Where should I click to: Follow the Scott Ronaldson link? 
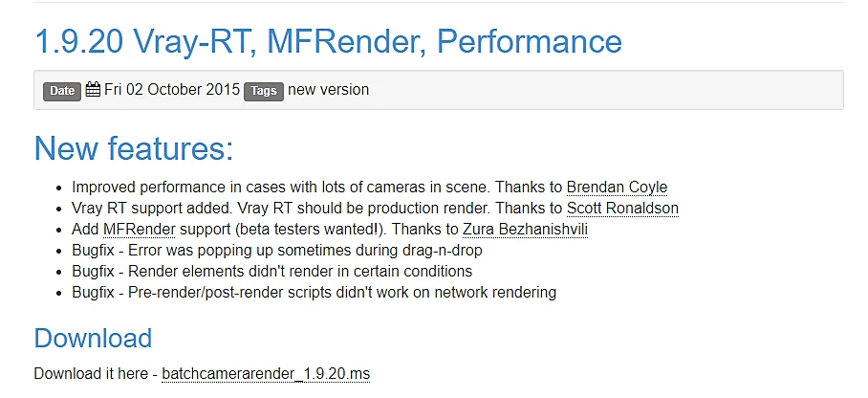pyautogui.click(x=622, y=209)
